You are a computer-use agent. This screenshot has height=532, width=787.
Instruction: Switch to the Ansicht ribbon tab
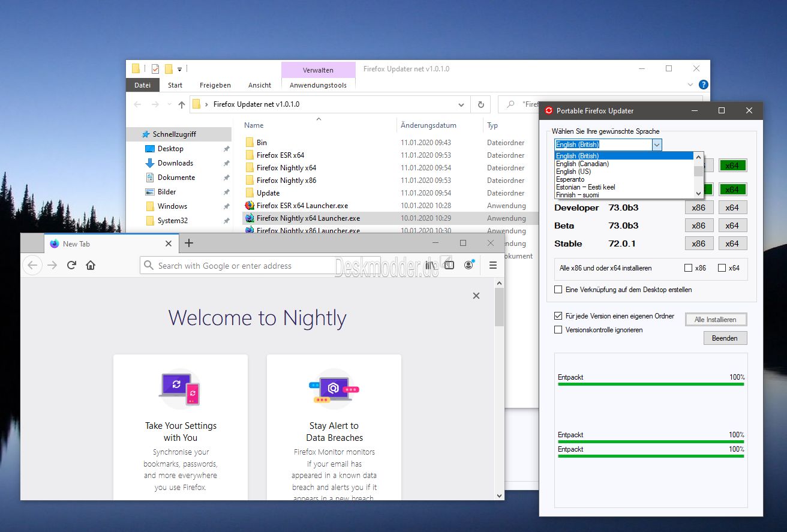[260, 85]
